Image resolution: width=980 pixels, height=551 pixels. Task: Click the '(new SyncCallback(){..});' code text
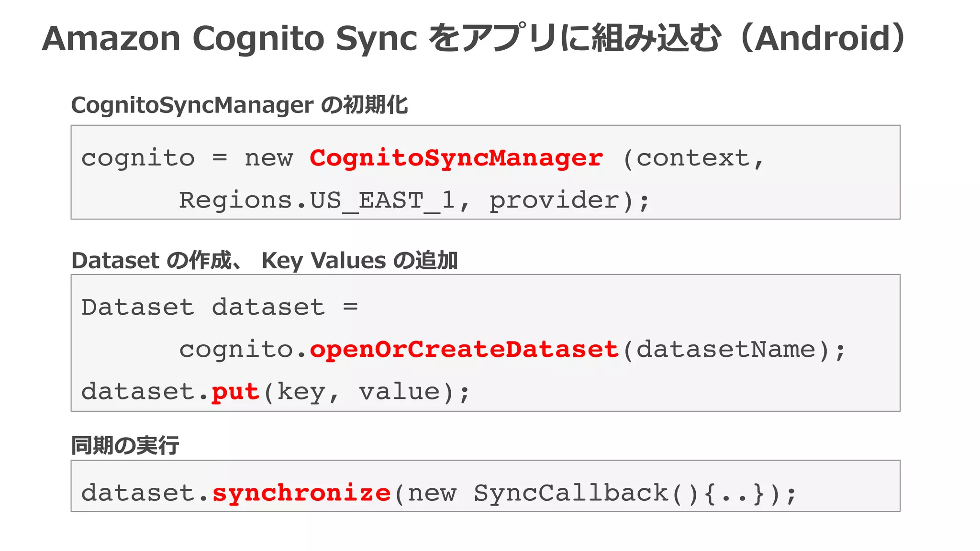click(595, 494)
